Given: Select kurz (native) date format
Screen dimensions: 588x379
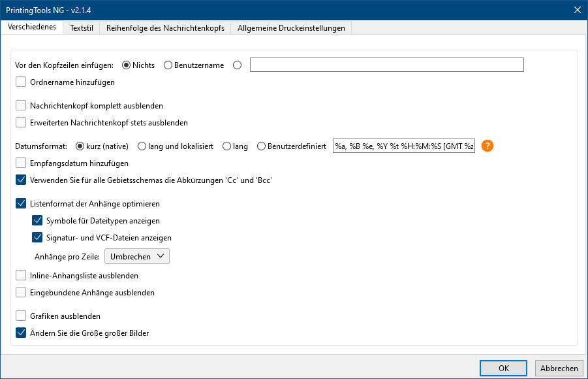Looking at the screenshot, I should click(x=80, y=146).
